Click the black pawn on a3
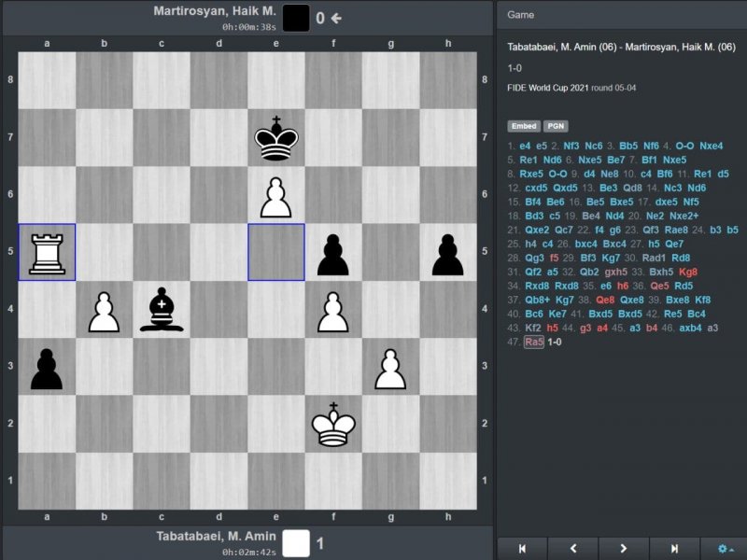Screen dimensions: 747x560 (47, 367)
